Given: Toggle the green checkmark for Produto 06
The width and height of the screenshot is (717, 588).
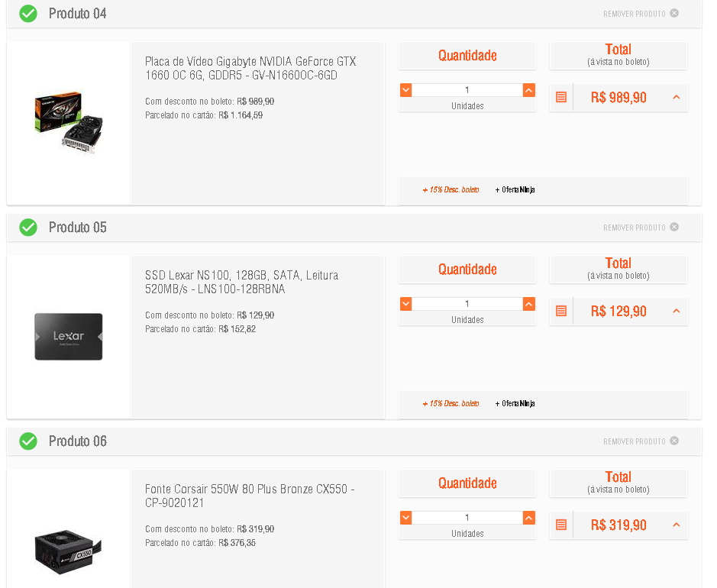Looking at the screenshot, I should pyautogui.click(x=28, y=441).
